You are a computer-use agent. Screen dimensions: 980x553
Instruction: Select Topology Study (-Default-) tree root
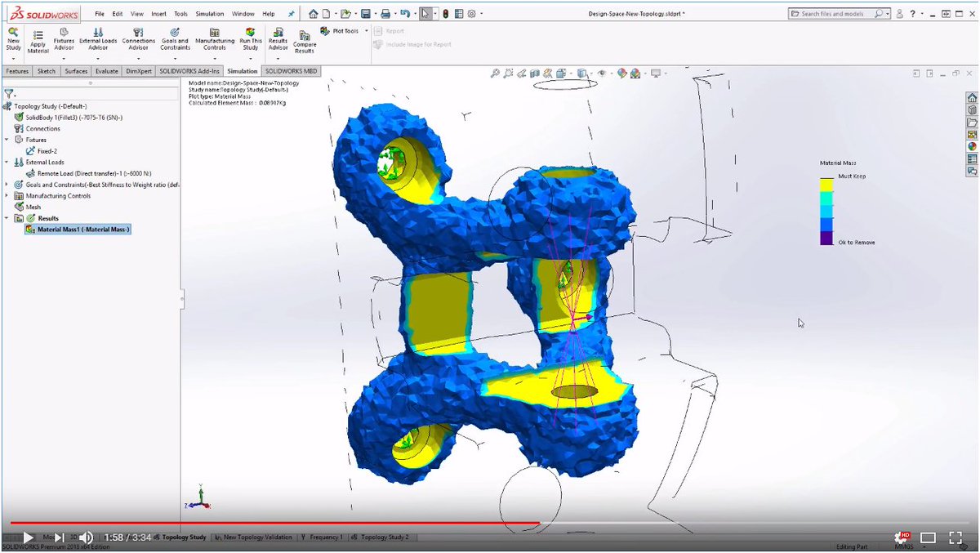45,106
